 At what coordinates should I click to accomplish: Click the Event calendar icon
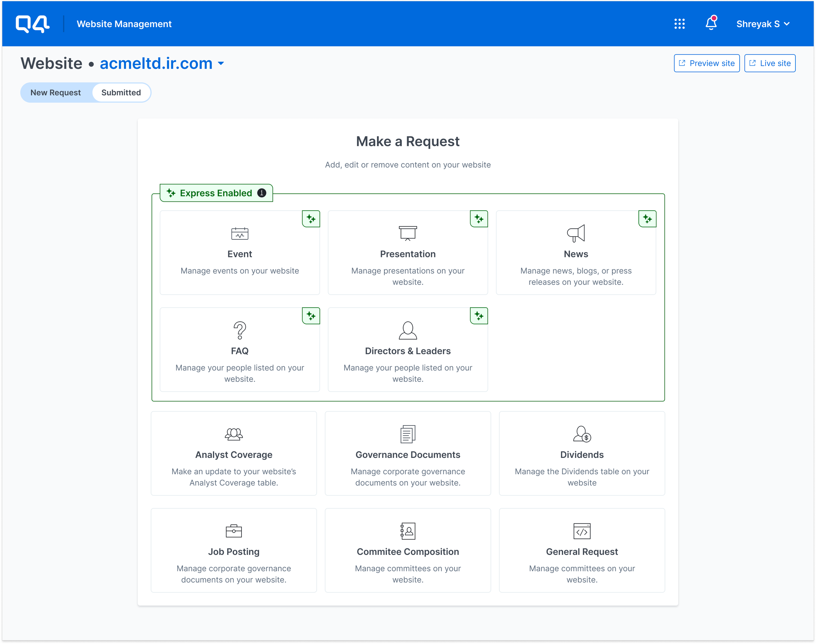pyautogui.click(x=240, y=234)
